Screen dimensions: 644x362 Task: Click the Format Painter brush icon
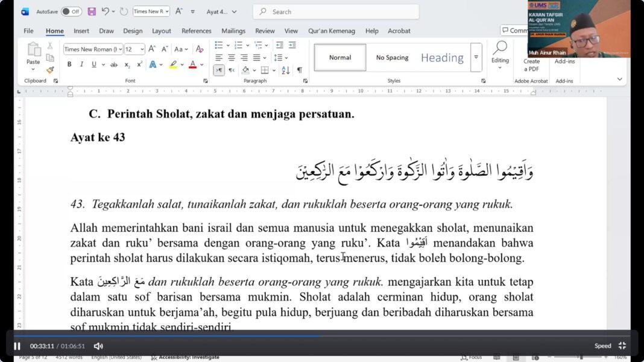(50, 70)
